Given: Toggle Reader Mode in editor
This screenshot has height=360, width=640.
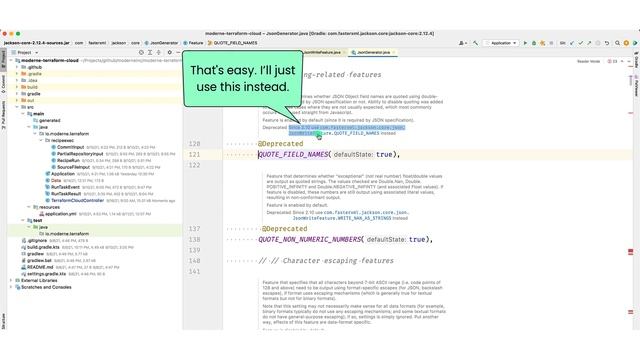Looking at the screenshot, I should tap(588, 61).
